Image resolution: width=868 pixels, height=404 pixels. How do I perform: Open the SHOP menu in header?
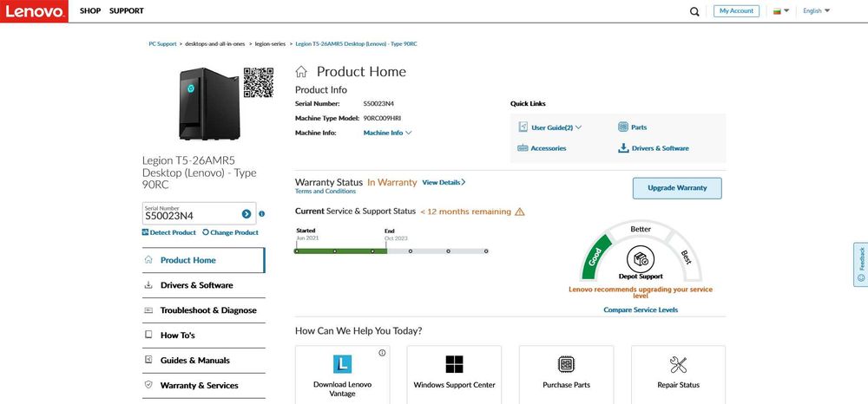90,11
